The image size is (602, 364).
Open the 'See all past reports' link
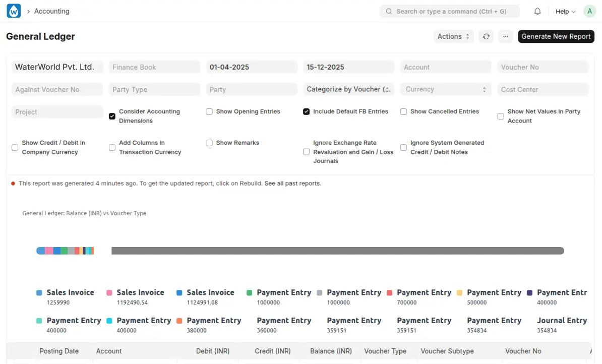292,184
